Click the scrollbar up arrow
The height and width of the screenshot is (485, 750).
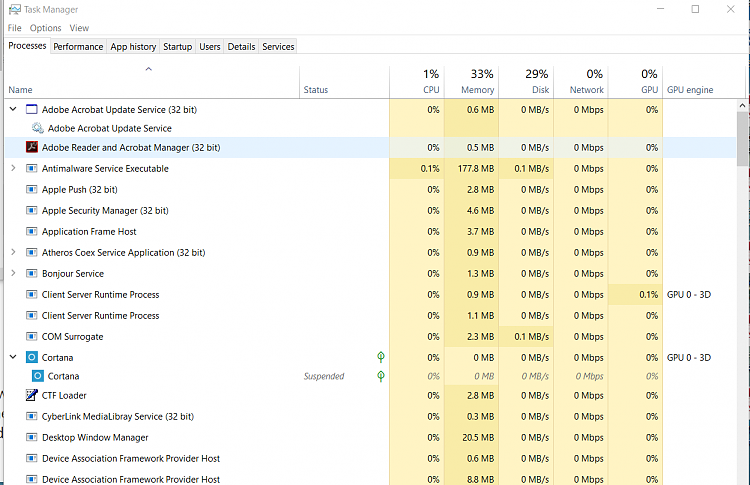point(742,105)
